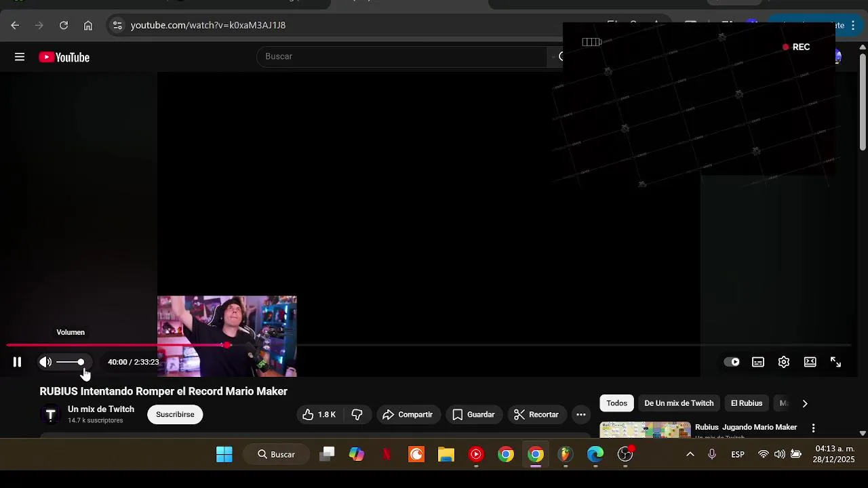Select the address bar URL text

(x=208, y=25)
